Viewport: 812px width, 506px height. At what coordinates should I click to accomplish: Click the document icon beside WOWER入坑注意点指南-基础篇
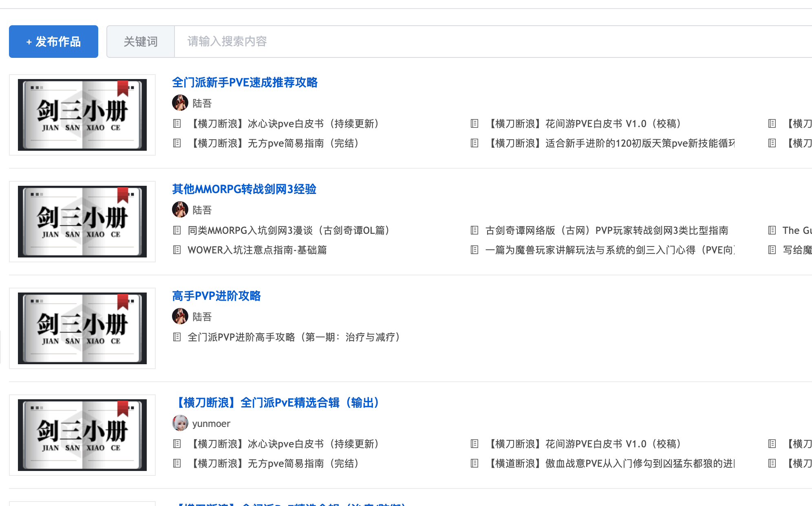coord(177,251)
